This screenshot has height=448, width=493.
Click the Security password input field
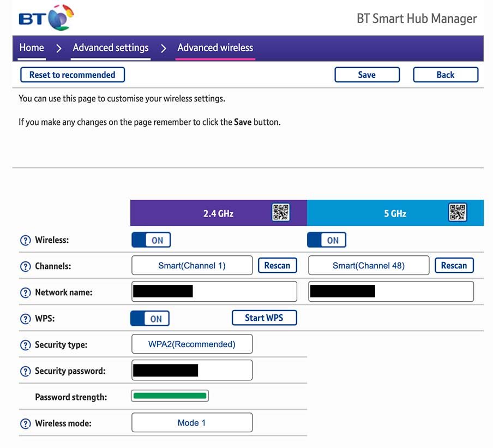[192, 370]
